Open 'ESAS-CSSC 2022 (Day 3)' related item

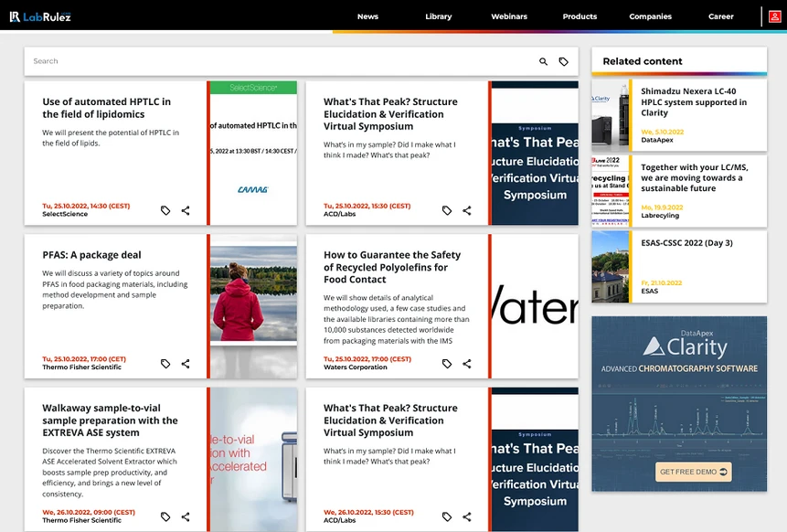pos(686,243)
